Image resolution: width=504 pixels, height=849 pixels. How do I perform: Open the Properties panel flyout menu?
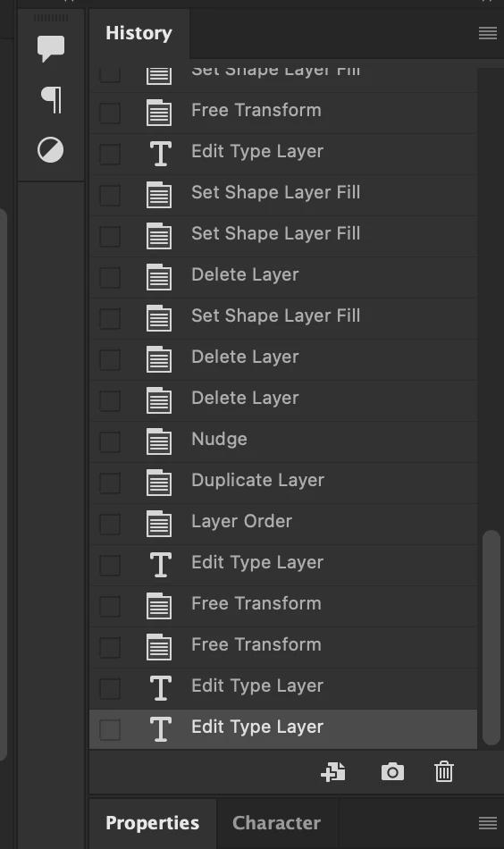coord(488,823)
